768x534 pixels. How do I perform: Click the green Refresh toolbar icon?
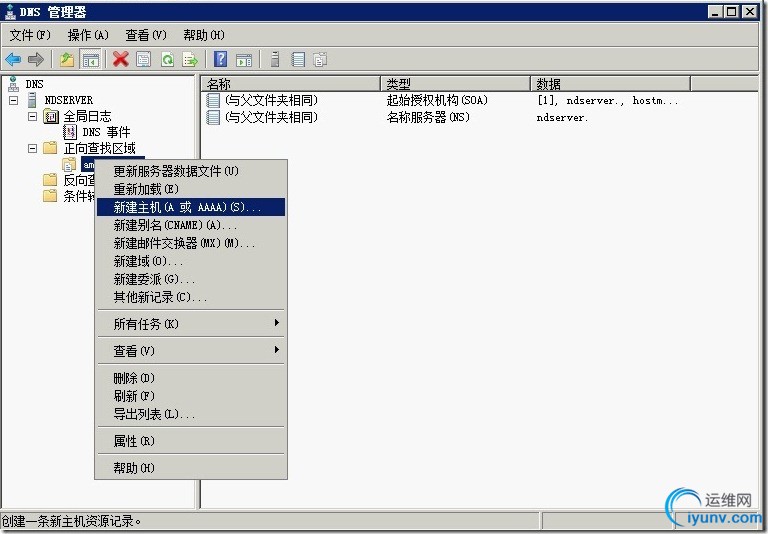point(167,60)
